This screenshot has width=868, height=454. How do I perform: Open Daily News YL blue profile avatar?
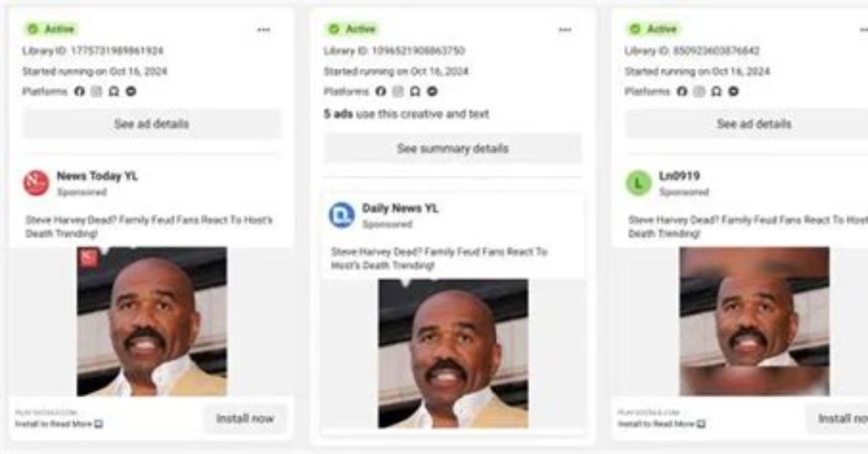tap(341, 215)
